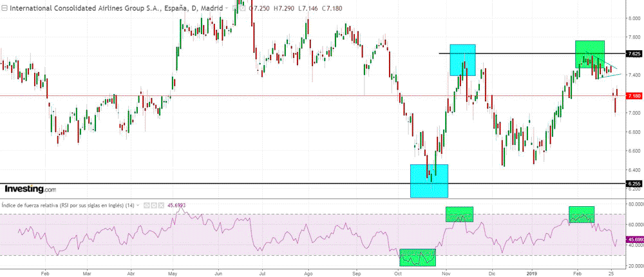
Task: Collapse the main chart legend box icon
Action: pos(4,8)
